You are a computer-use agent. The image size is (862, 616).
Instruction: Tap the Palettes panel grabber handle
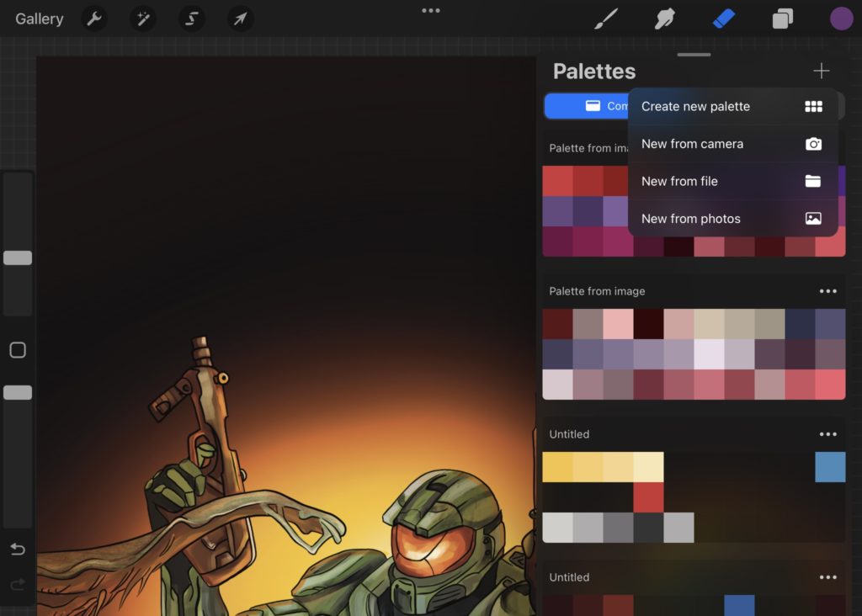click(x=694, y=55)
